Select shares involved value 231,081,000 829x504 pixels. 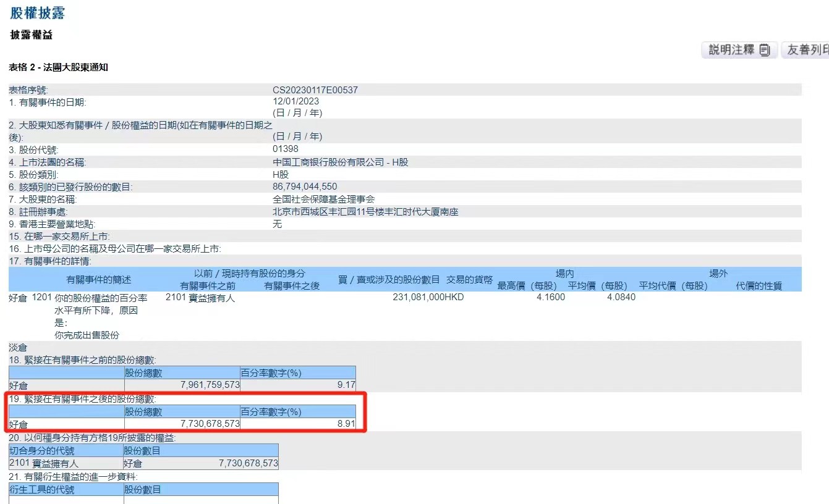(419, 297)
